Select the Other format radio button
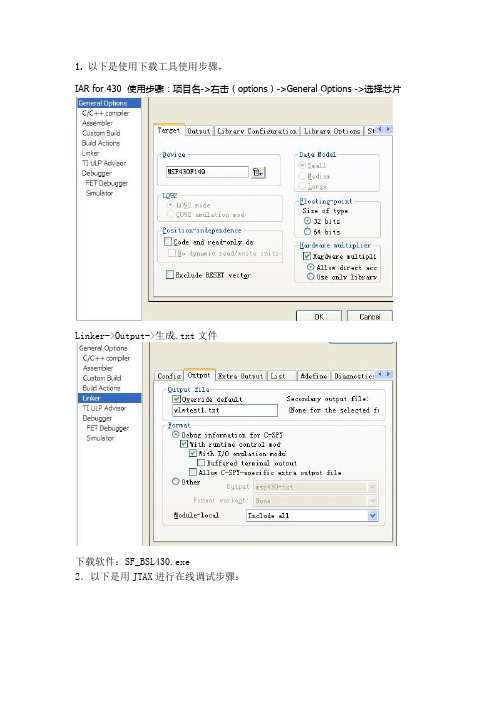Screen dimensions: 496x702 (175, 481)
